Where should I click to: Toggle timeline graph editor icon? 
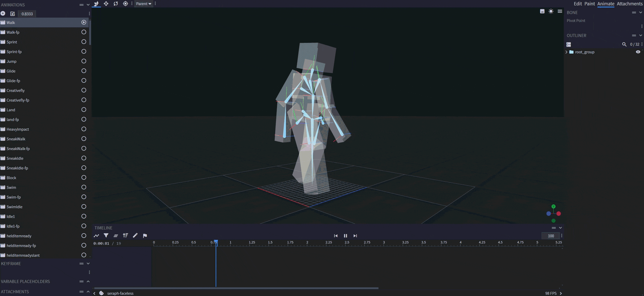click(x=96, y=236)
